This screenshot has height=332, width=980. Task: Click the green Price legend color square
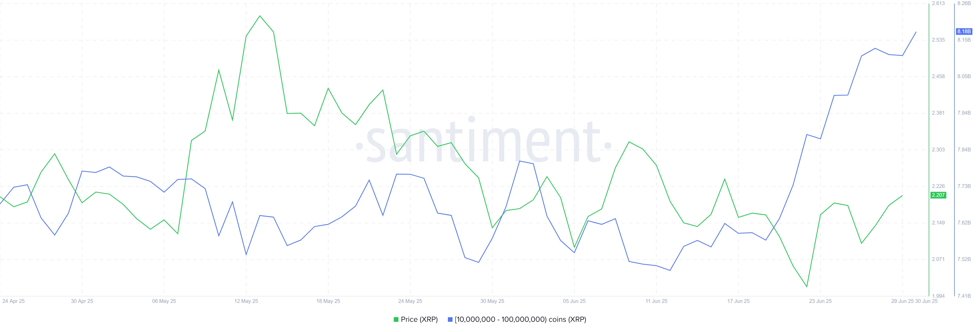click(x=396, y=319)
